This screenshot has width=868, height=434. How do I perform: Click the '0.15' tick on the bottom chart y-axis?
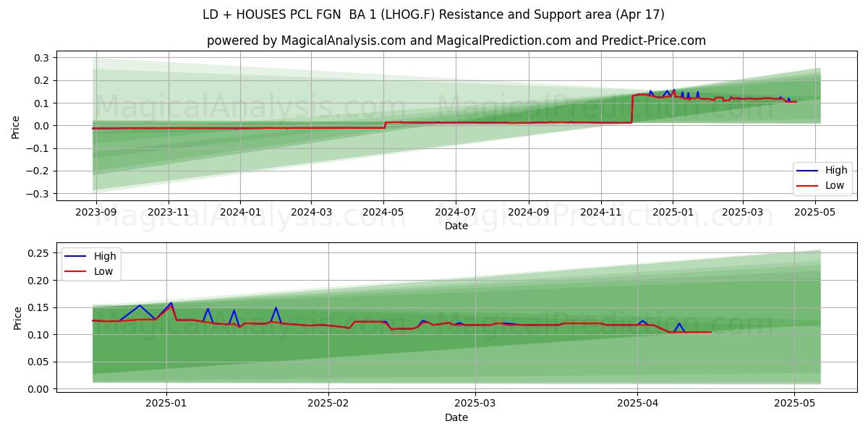[39, 307]
